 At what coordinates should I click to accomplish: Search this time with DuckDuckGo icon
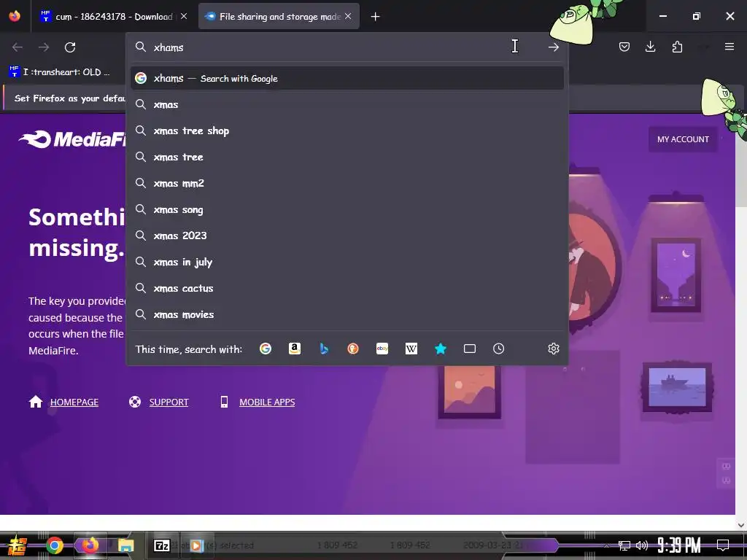click(353, 349)
